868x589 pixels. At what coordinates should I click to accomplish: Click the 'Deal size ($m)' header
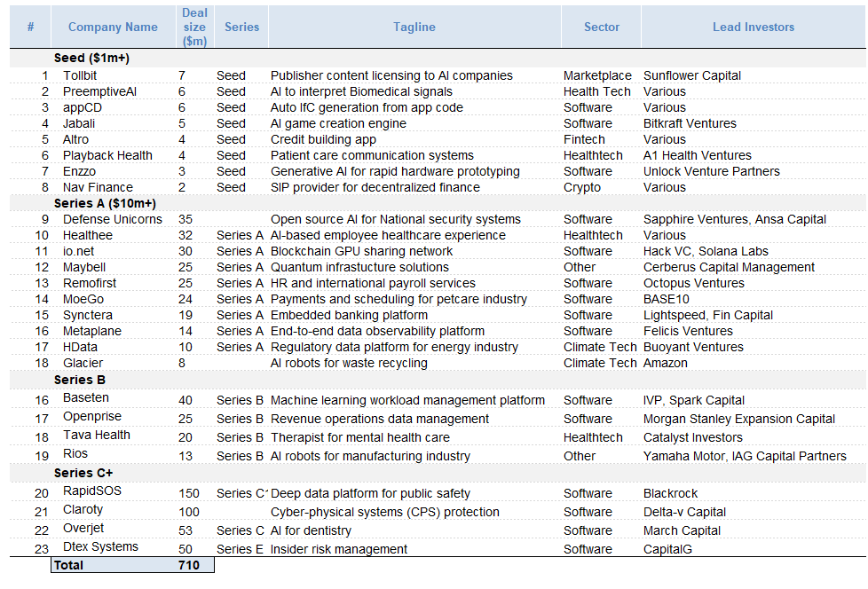coord(194,27)
